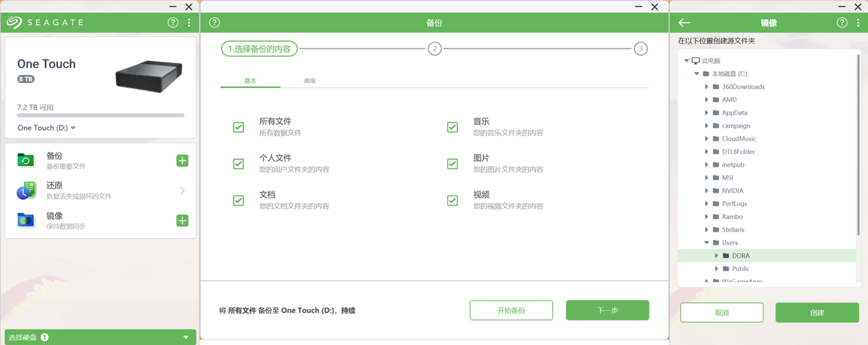Switch to the 高级 tab
Viewport: 868px width, 345px height.
tap(310, 81)
